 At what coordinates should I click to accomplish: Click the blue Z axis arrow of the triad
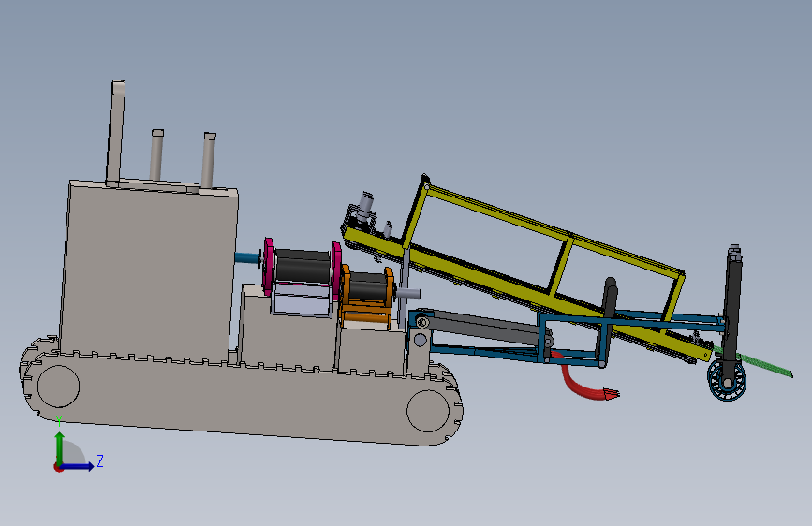coord(78,466)
